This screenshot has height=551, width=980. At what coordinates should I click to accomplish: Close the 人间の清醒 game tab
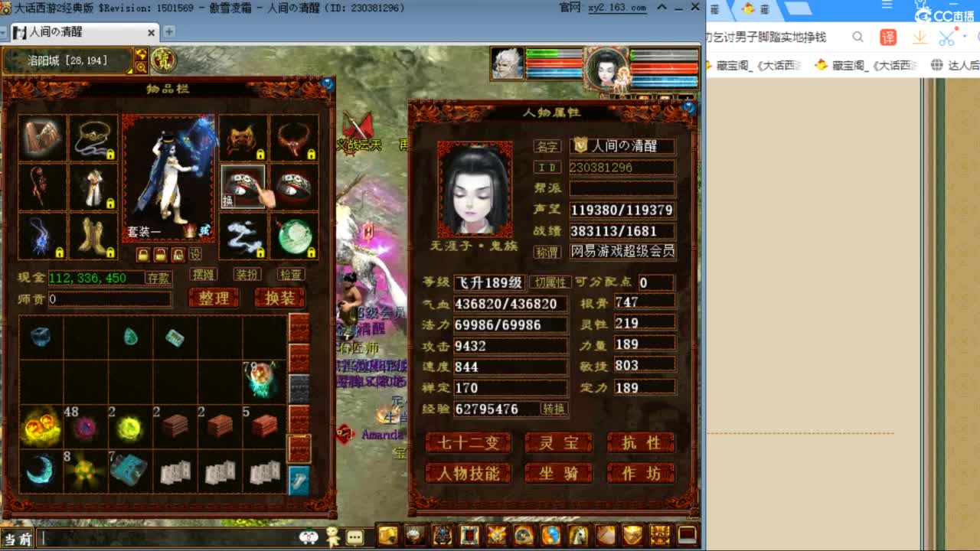(151, 32)
